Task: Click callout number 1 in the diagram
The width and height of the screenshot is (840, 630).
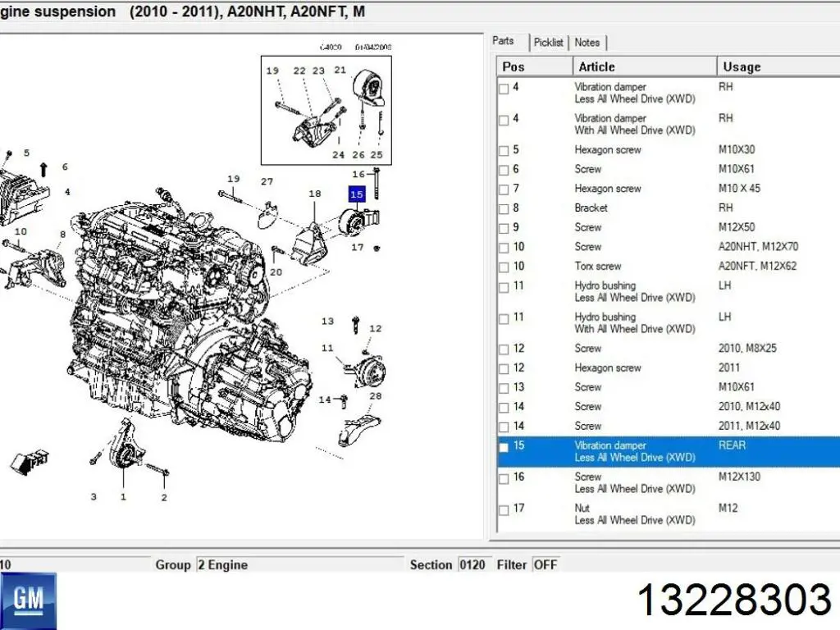Action: 123,496
